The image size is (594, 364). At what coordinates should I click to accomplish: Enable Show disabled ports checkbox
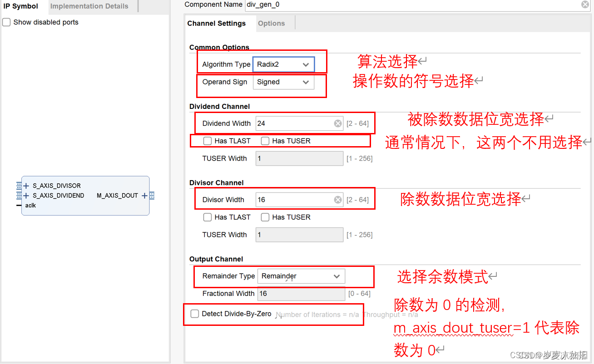point(6,22)
